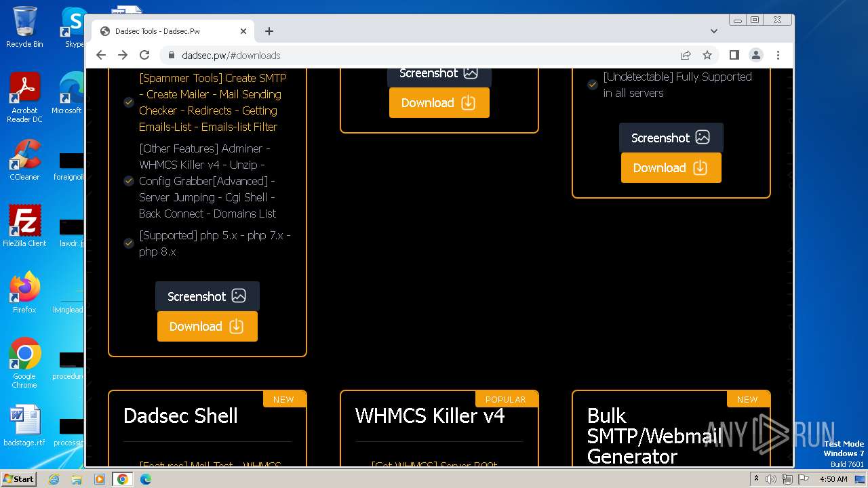Select the processing desktop file

[x=69, y=432]
